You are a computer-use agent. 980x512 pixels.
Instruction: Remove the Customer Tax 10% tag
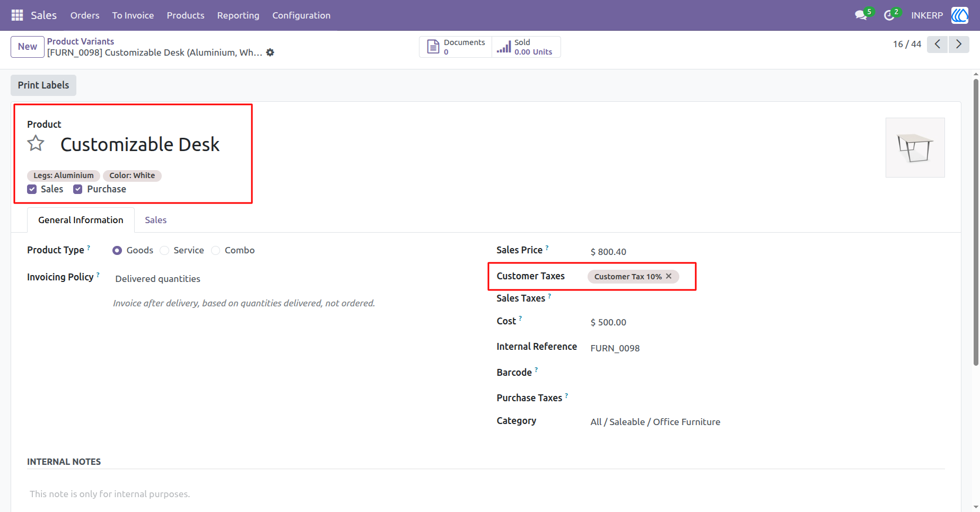click(x=669, y=276)
